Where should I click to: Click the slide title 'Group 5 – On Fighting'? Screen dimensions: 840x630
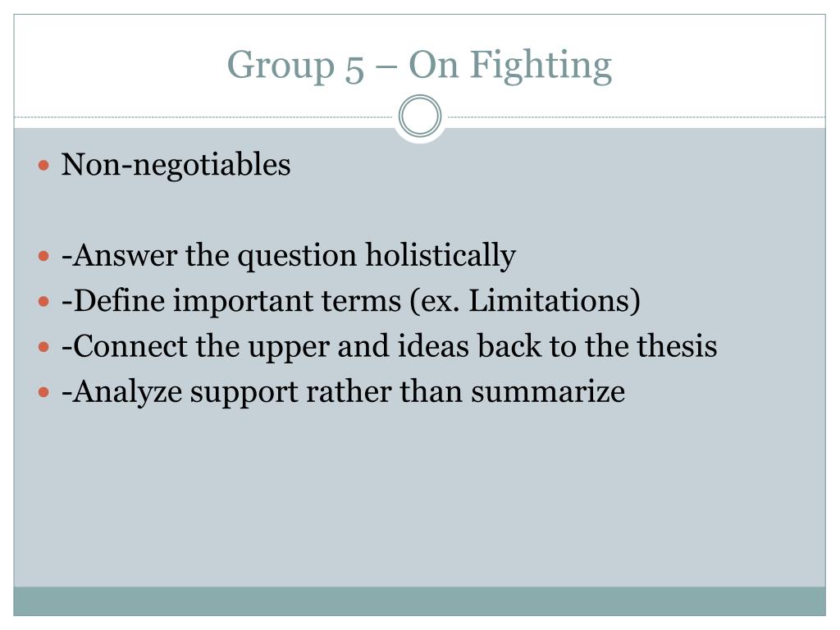point(419,66)
